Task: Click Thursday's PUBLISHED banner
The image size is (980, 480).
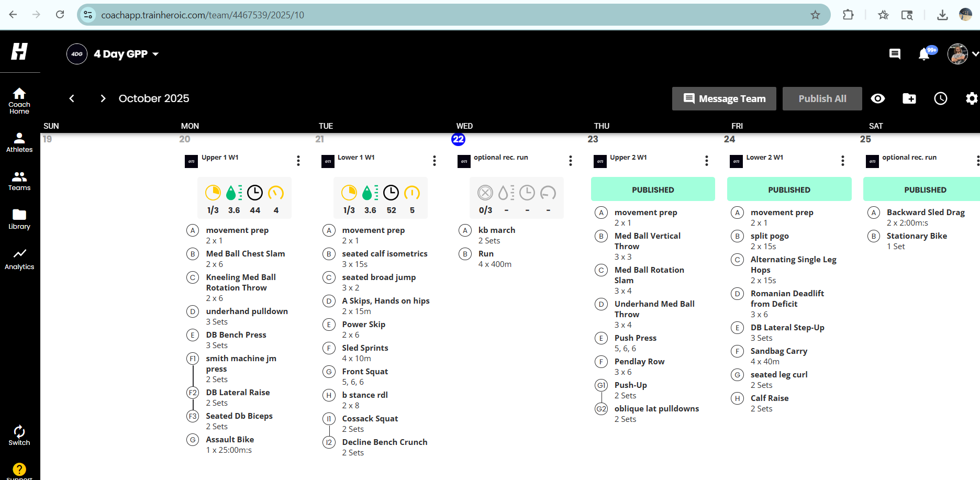Action: (653, 189)
